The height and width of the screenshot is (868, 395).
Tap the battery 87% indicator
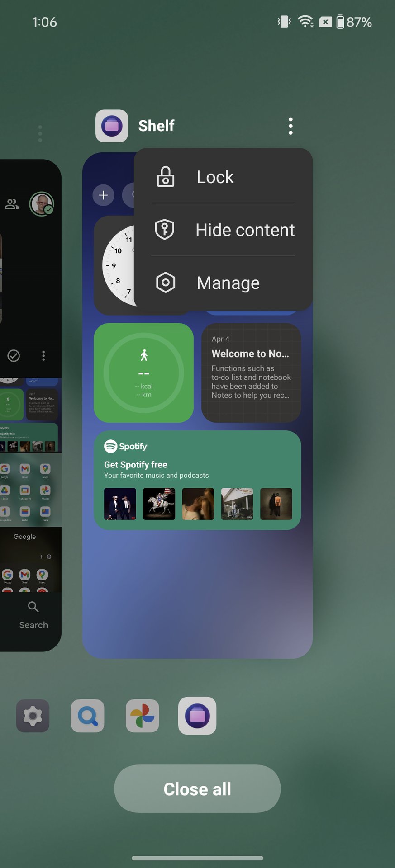(x=354, y=22)
